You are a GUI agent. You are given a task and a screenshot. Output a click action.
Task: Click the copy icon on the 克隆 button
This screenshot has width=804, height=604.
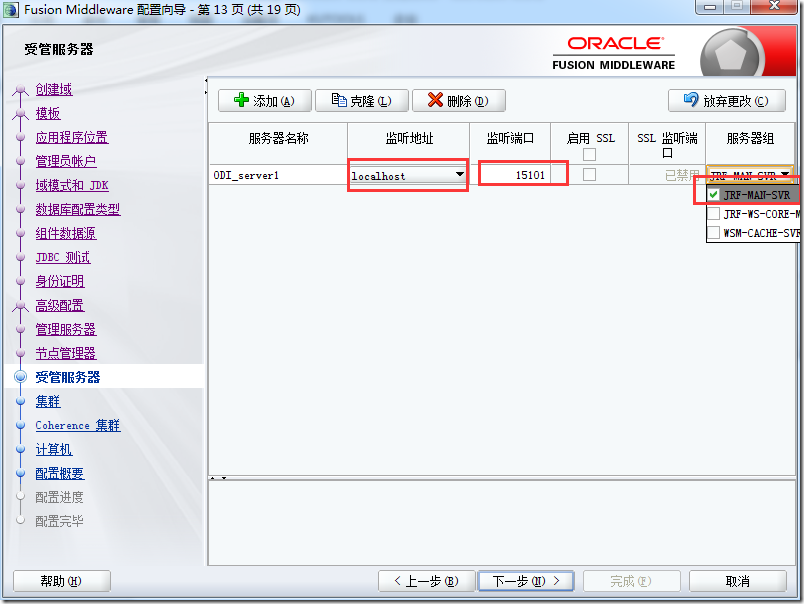point(339,100)
